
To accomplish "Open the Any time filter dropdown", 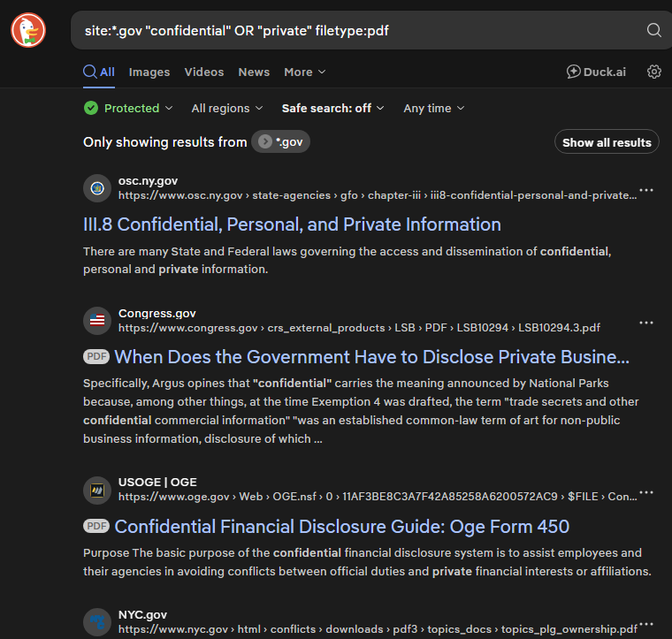I will click(x=434, y=109).
